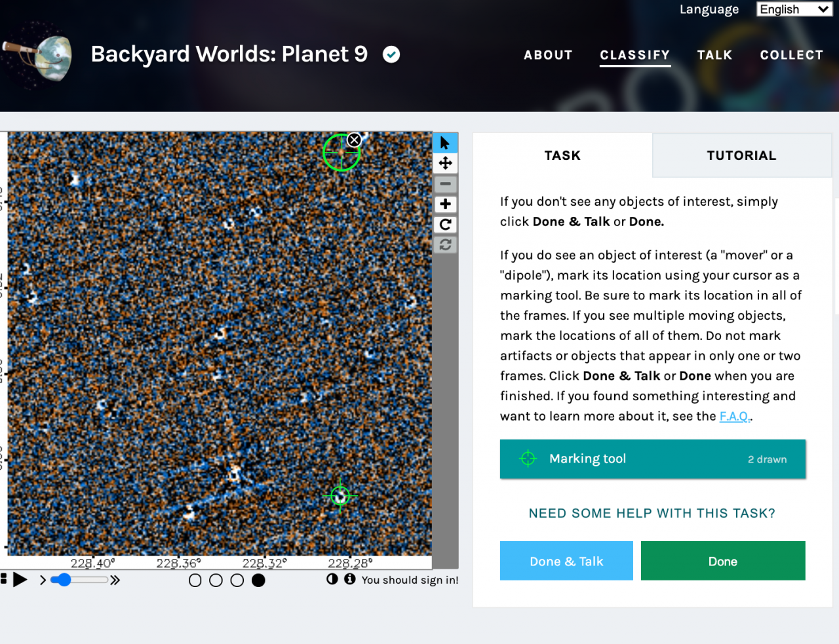839x644 pixels.
Task: Delete the top crosshair mark
Action: tap(354, 140)
